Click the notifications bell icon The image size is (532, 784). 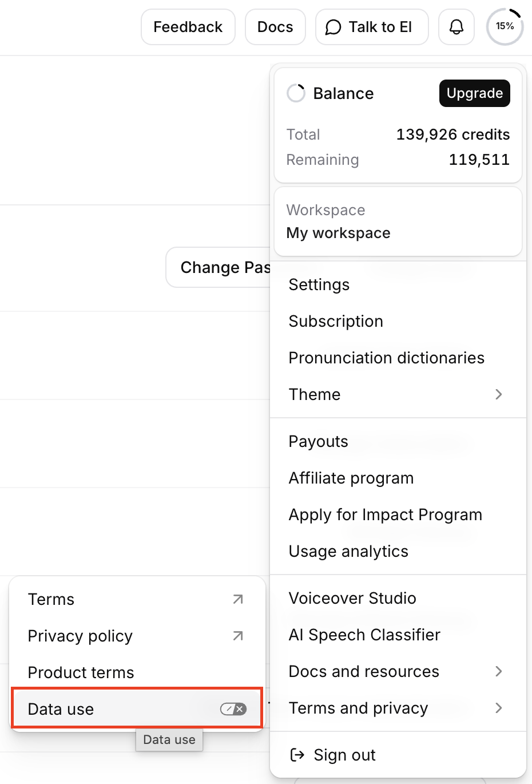click(x=456, y=27)
